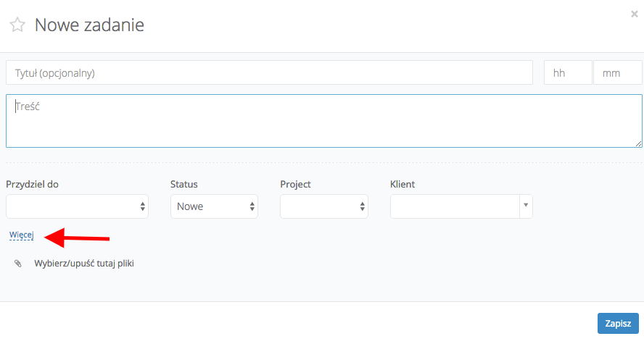Viewport: 644px width, 344px height.
Task: Click the Project field label
Action: (x=295, y=184)
